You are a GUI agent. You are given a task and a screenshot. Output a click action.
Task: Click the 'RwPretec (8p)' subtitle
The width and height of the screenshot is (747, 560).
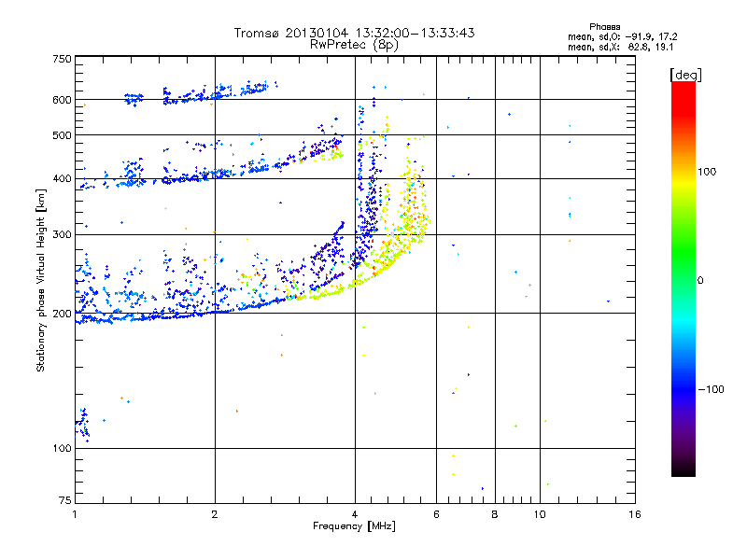coord(354,45)
